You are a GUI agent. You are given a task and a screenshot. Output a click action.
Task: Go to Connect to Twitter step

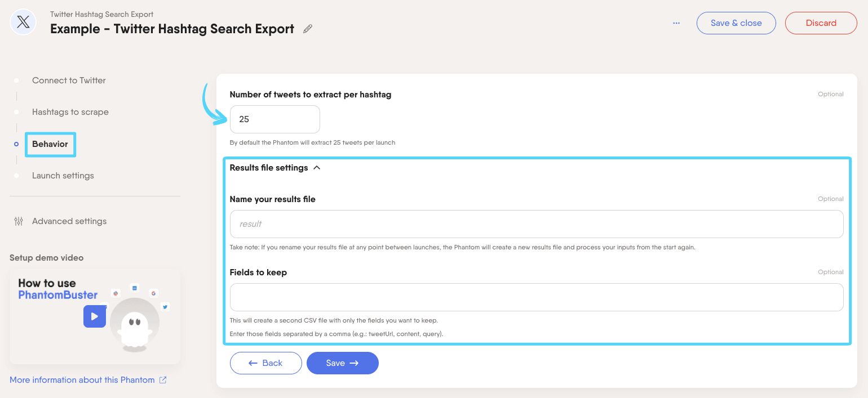(x=69, y=81)
